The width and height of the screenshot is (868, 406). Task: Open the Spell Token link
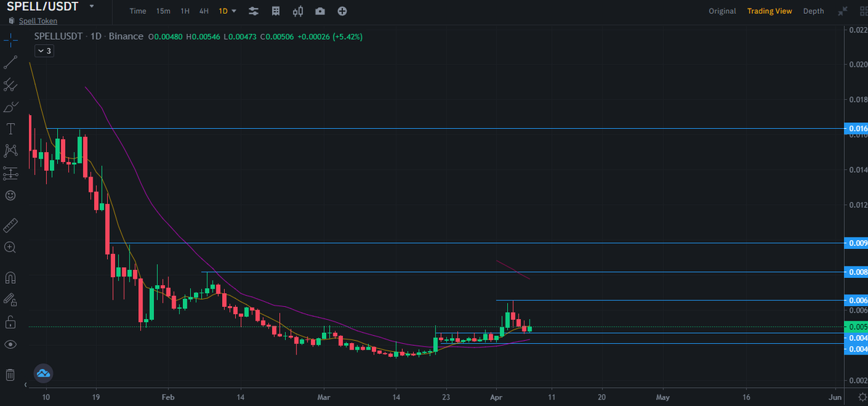[x=38, y=21]
